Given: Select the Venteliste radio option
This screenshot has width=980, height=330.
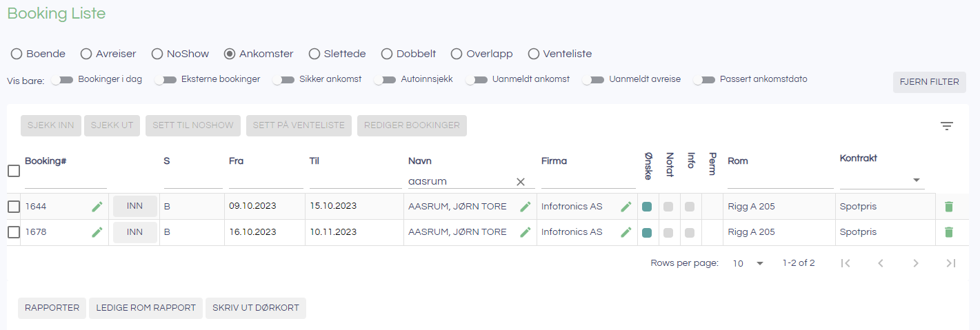Looking at the screenshot, I should pyautogui.click(x=534, y=54).
